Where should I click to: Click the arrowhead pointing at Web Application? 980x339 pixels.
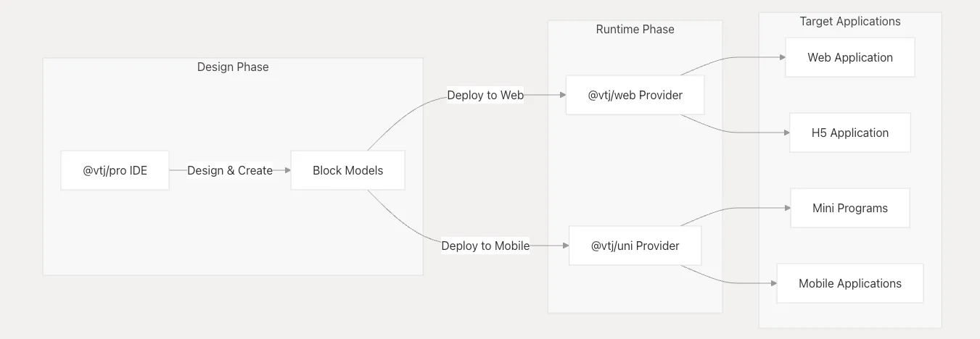[x=781, y=58]
